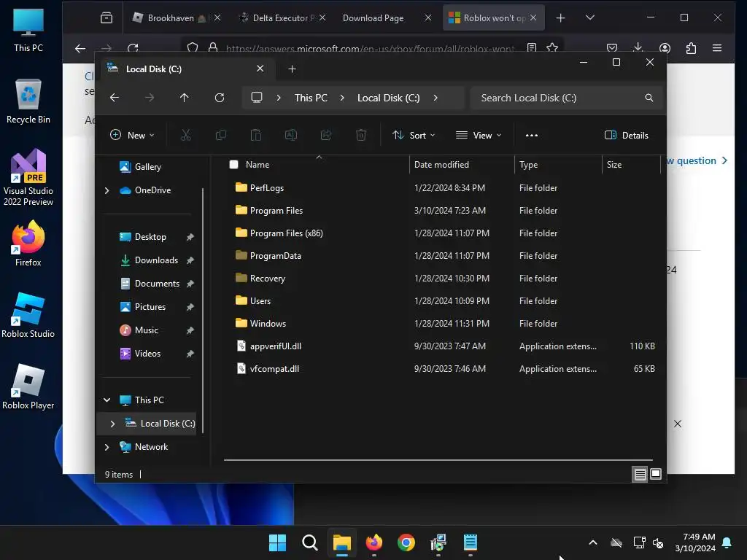Select the Windows folder row
The height and width of the screenshot is (560, 747).
click(x=442, y=324)
